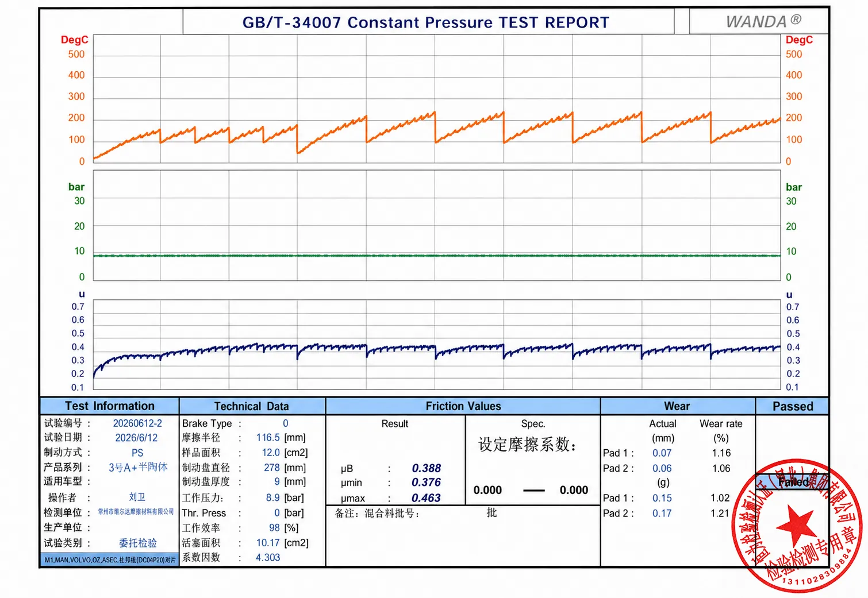Click the test number value 20260612-2
Screen dimensions: 868x598
[x=137, y=423]
